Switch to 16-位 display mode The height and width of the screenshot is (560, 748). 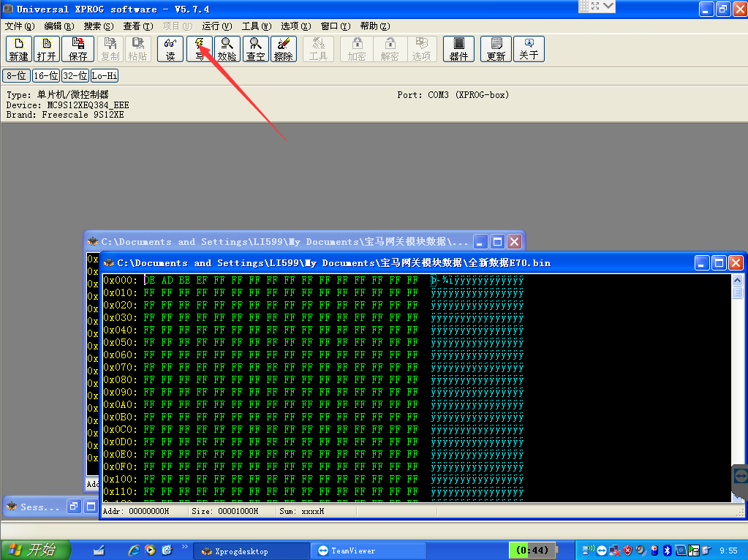46,75
